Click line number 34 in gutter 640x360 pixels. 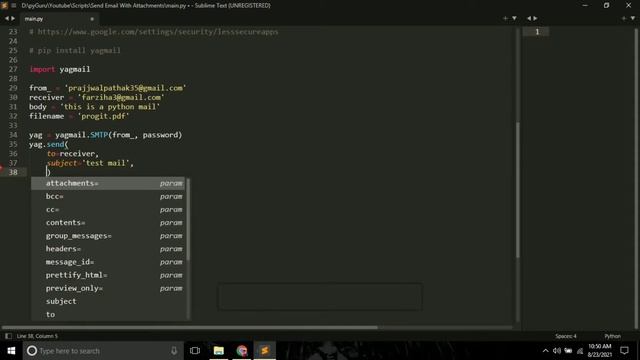click(13, 135)
